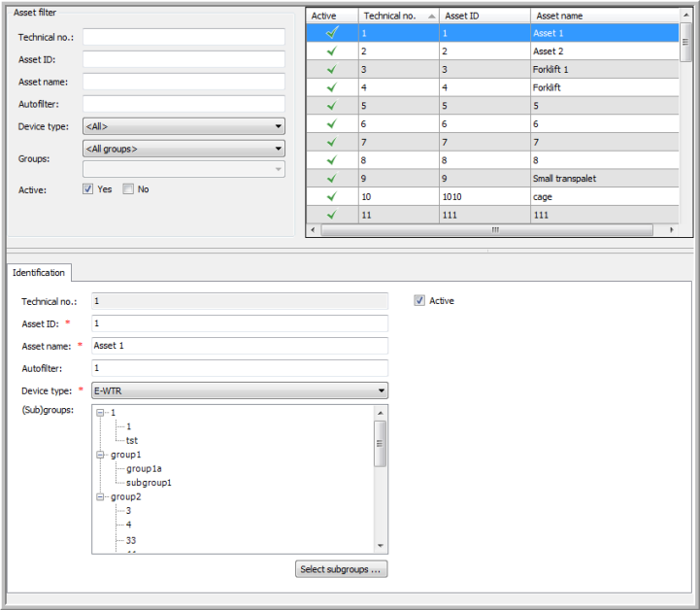Open the filter Device type <All> dropdown
The image size is (700, 610).
click(x=183, y=126)
